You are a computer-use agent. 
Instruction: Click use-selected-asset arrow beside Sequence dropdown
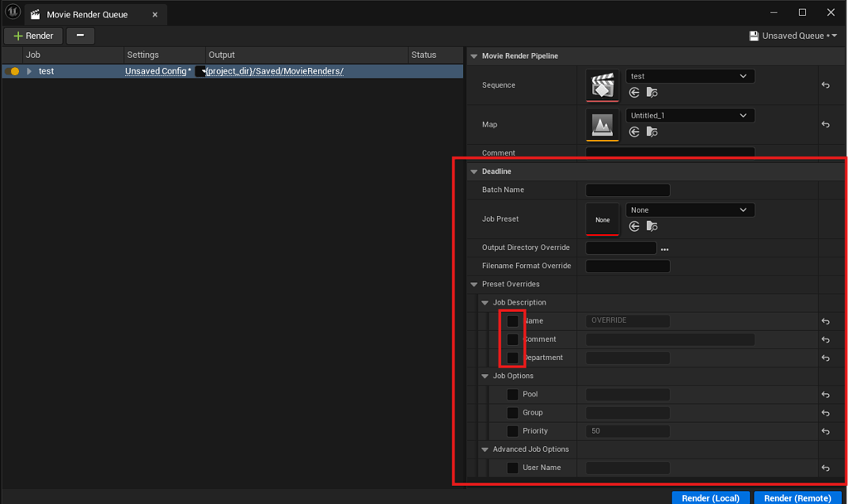(x=633, y=93)
